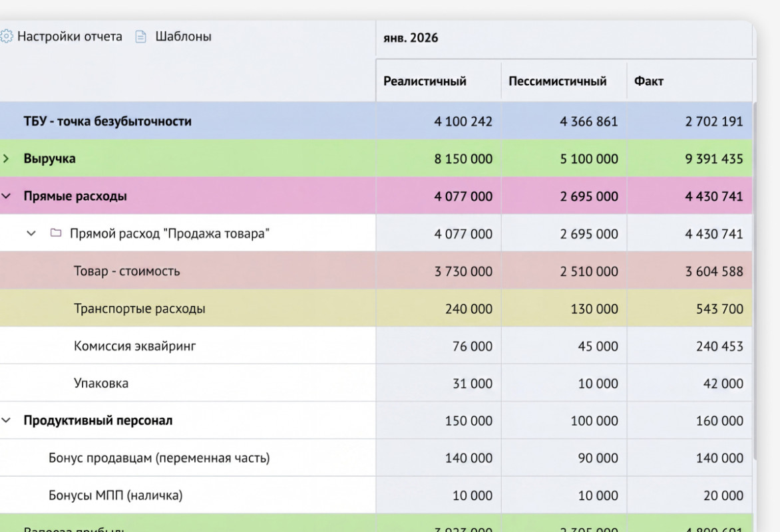
Task: Expand the Выручка row
Action: point(6,159)
